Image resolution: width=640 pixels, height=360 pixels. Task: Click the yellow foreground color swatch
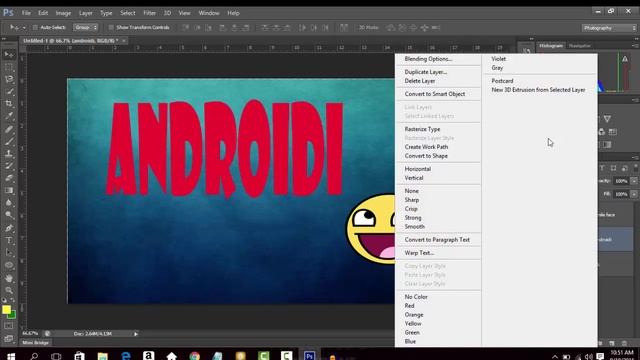click(6, 310)
